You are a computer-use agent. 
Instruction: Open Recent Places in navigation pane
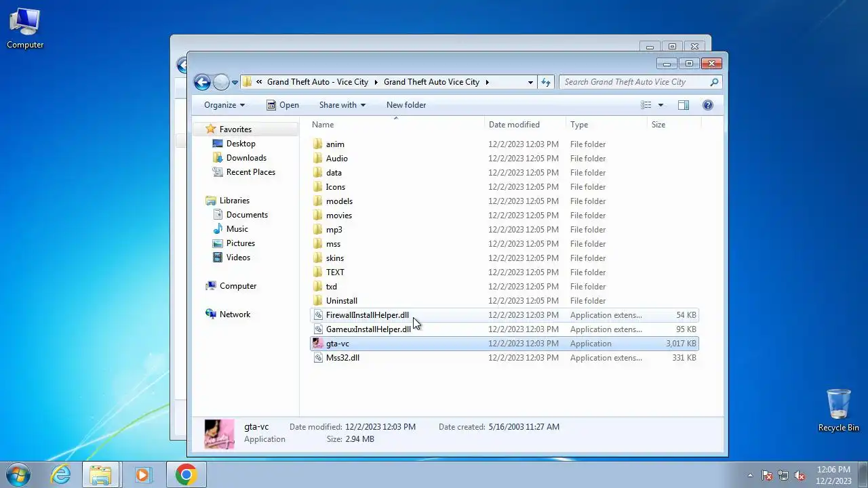click(250, 172)
